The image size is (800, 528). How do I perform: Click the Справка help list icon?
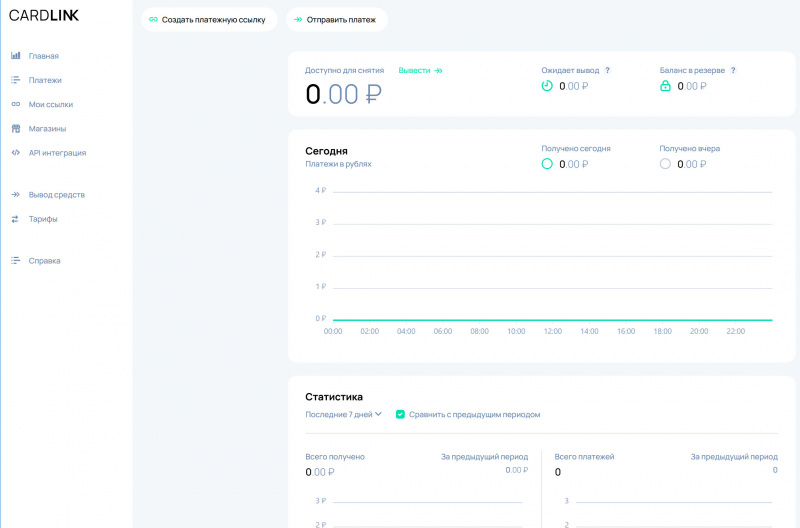(x=15, y=261)
